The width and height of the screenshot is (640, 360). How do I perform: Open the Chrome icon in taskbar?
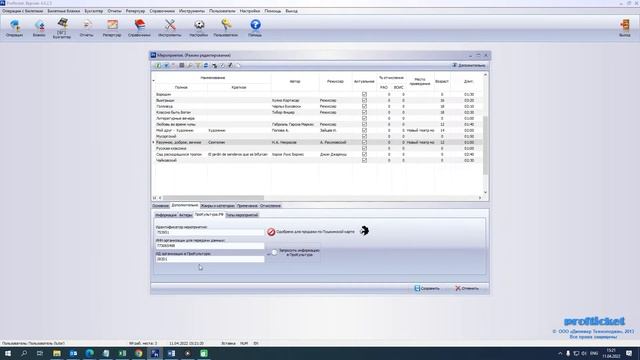click(x=139, y=353)
